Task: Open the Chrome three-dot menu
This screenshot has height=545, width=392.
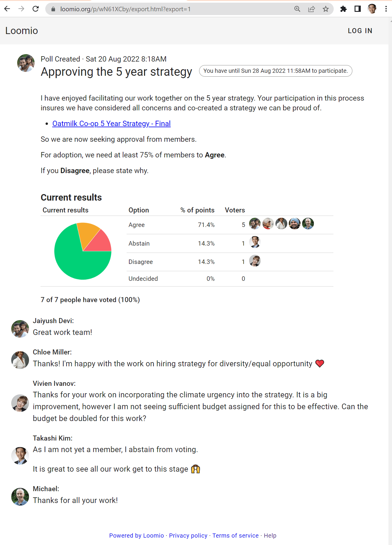Action: point(386,9)
